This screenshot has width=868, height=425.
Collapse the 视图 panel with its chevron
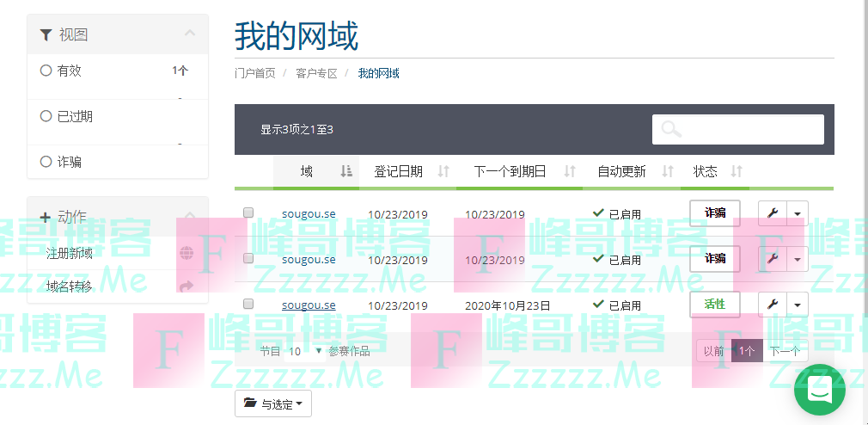click(190, 34)
